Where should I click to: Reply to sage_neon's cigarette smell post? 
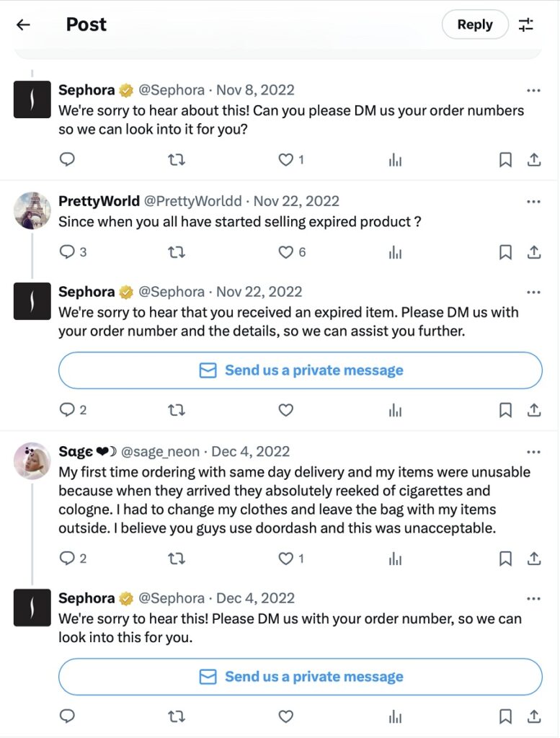coord(67,558)
